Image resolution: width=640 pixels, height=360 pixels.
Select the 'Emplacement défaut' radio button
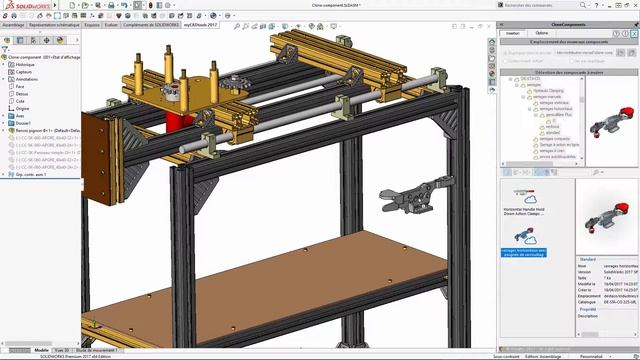pyautogui.click(x=505, y=61)
